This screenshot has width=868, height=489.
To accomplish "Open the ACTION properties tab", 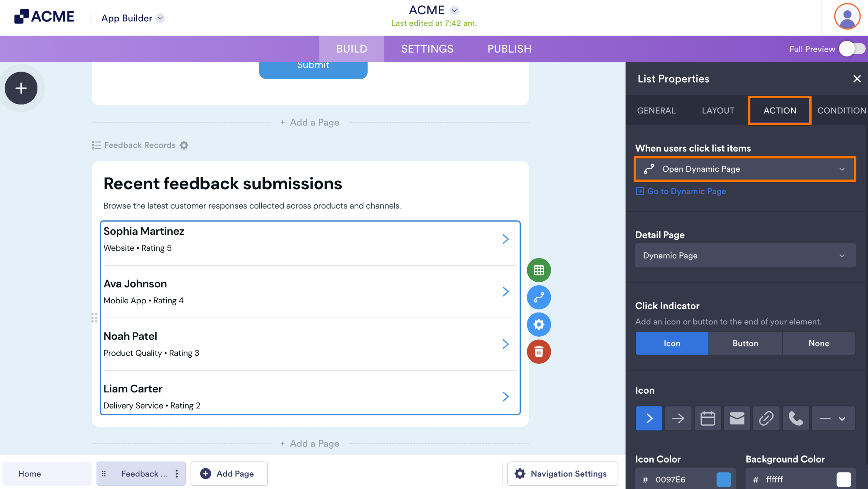I will (780, 111).
